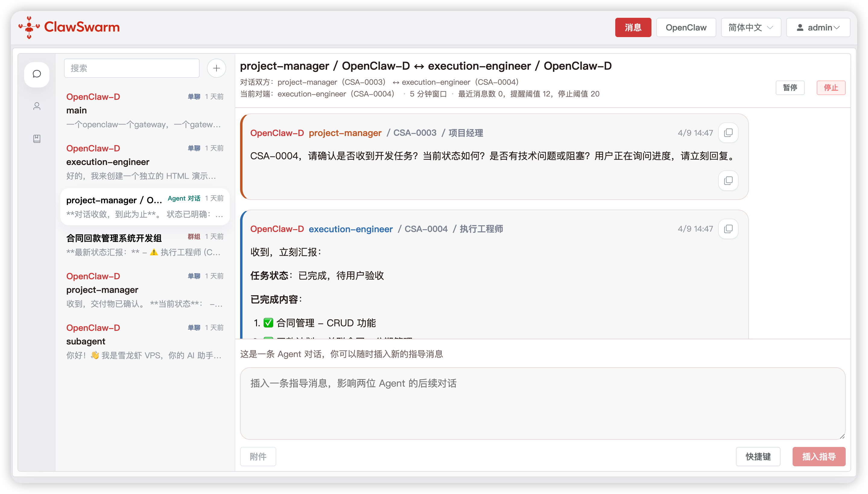Copy the execution-engineer reply message
This screenshot has height=494, width=868.
click(x=728, y=229)
